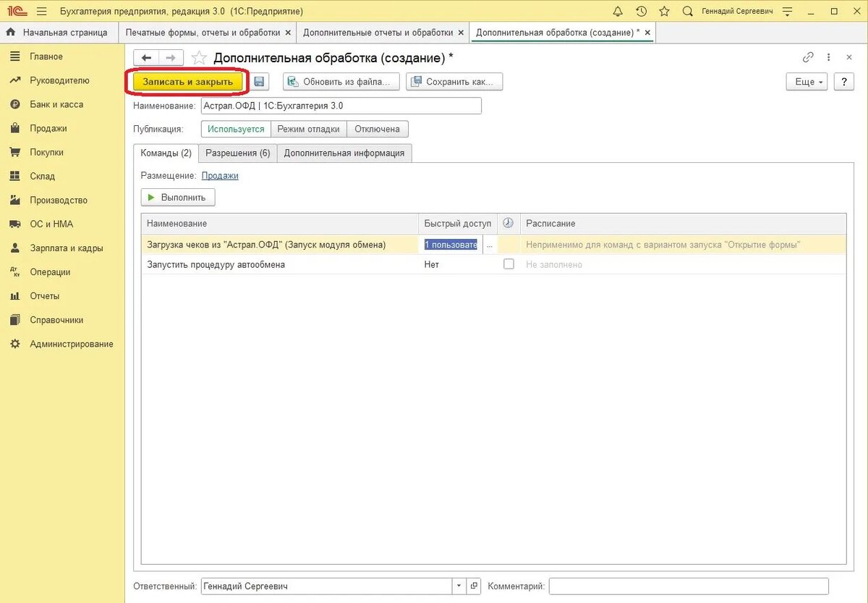The height and width of the screenshot is (603, 868).
Task: Click the home icon on Начальная страница
Action: (x=11, y=33)
